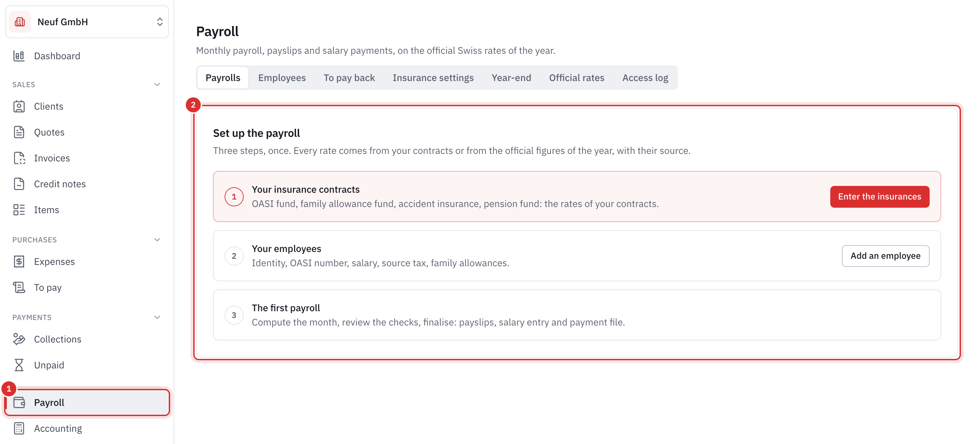Go to Invoices in the sidebar
980x444 pixels.
click(87, 158)
